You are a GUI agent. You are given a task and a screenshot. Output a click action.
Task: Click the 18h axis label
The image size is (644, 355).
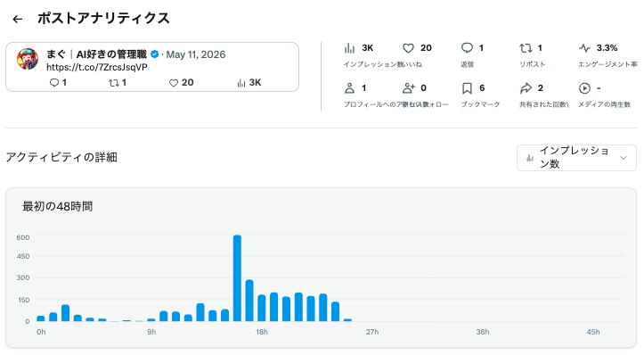(262, 332)
